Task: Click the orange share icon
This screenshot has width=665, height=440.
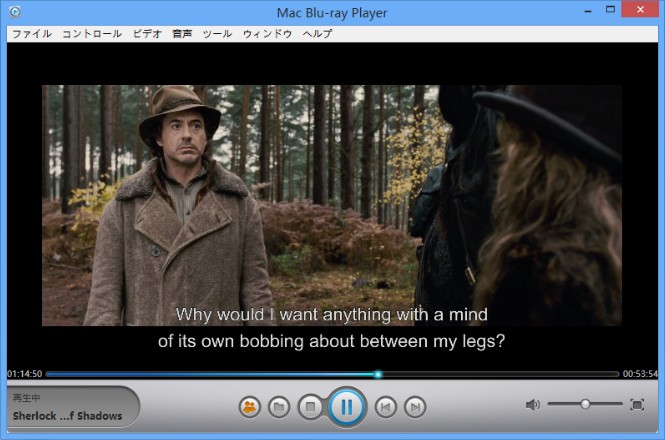Action: tap(249, 407)
